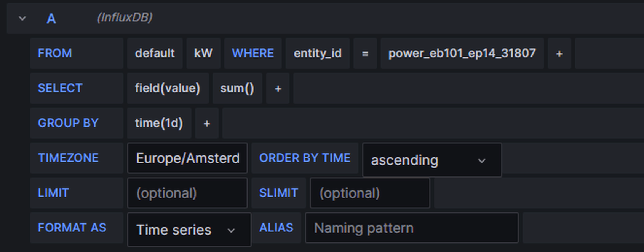Add a SELECT function with the plus
This screenshot has width=644, height=252.
[x=278, y=89]
